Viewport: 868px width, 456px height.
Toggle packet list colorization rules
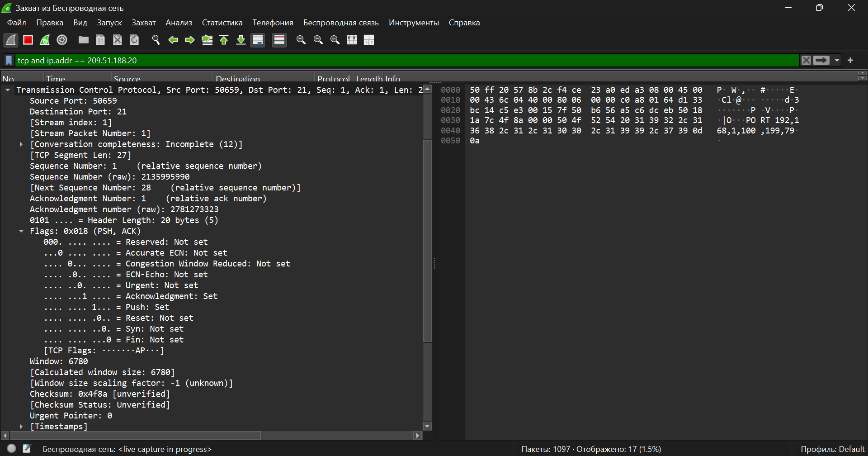point(279,40)
